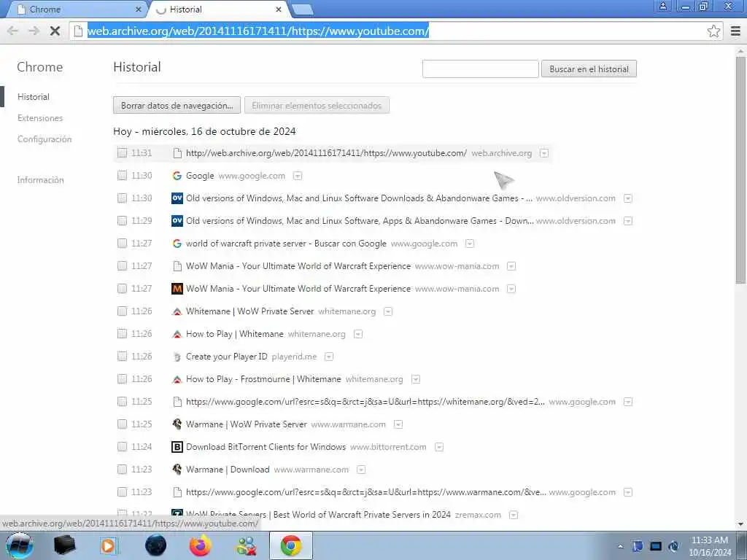Check the 11:30 Google entry checkbox
Screen dimensions: 747x560
123,176
